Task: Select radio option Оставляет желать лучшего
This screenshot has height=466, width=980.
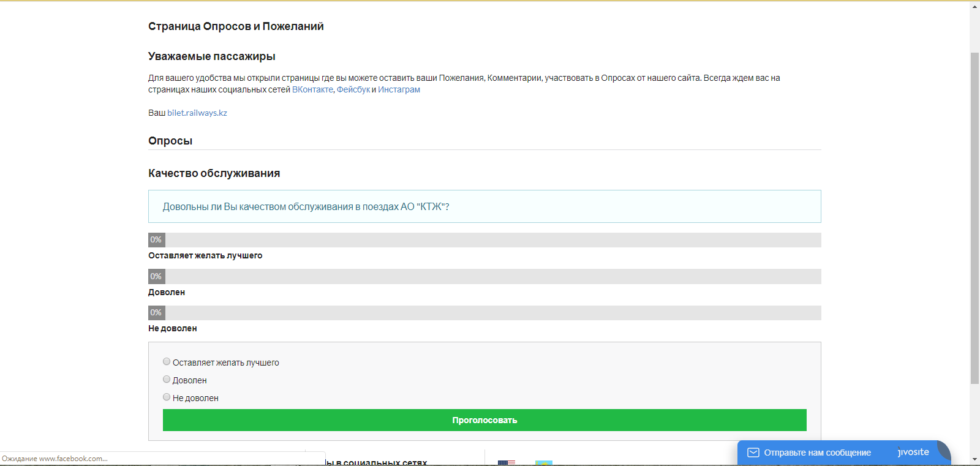Action: [167, 361]
